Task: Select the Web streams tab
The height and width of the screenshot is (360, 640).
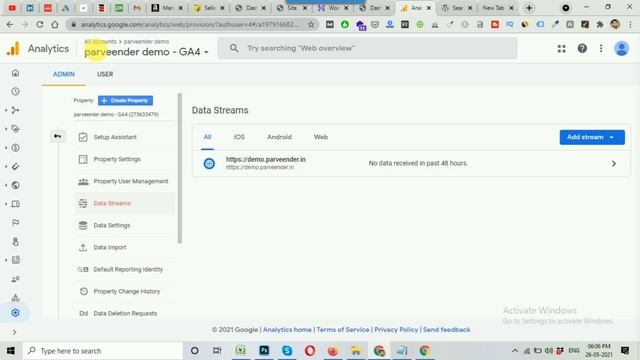Action: tap(321, 137)
